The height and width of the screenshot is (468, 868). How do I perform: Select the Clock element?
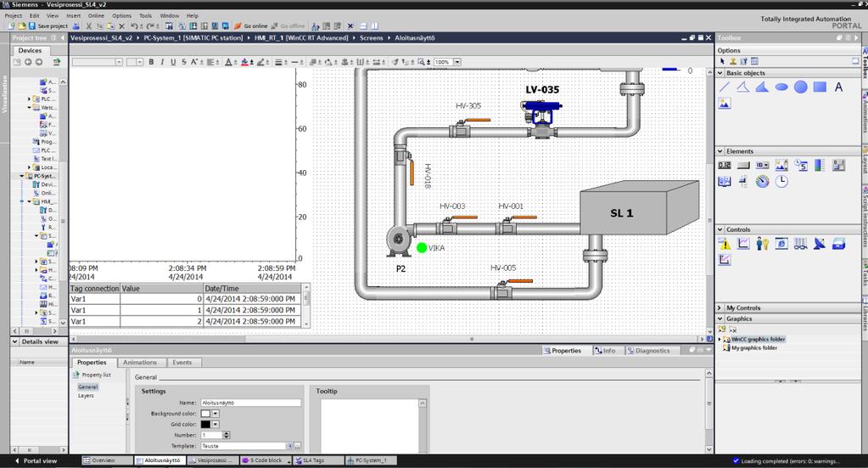tap(781, 181)
